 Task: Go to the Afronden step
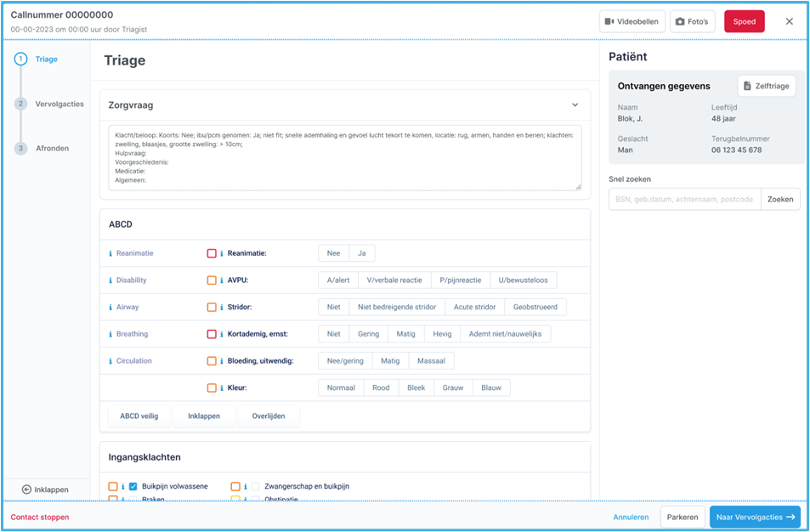[52, 149]
